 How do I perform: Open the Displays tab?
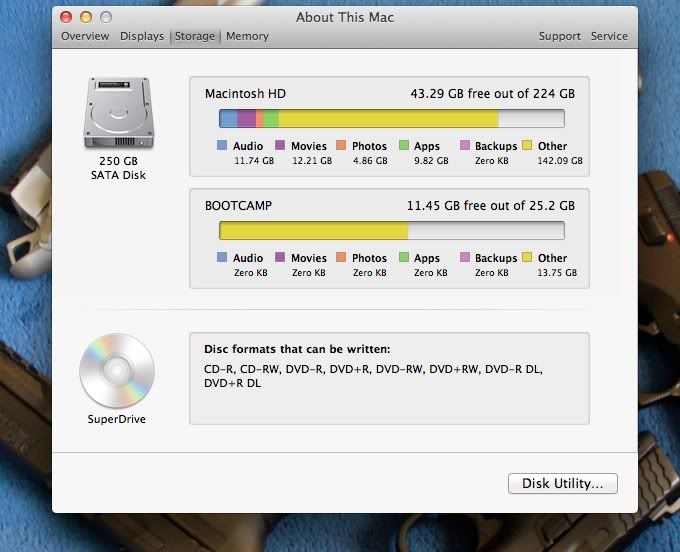pyautogui.click(x=142, y=36)
